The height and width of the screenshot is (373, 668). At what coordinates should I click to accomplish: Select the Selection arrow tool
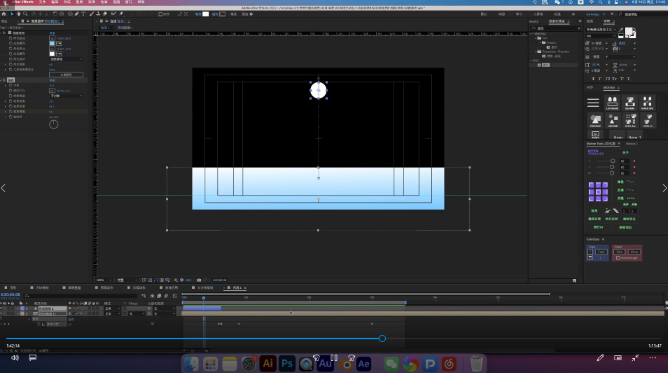tap(12, 14)
